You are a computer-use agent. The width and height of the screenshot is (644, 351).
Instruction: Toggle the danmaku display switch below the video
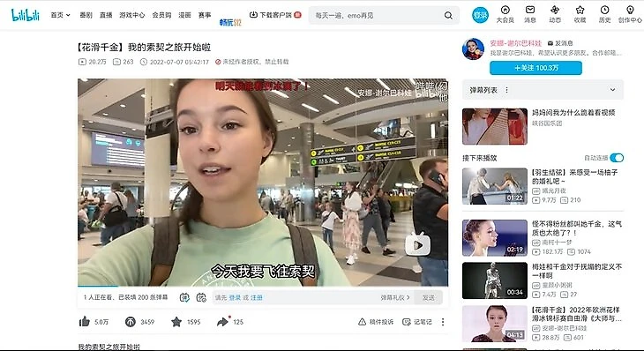(184, 297)
